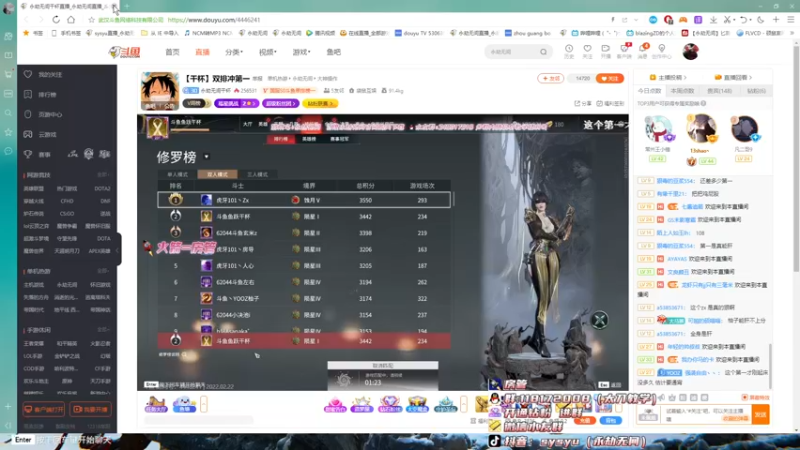This screenshot has height=450, width=800.
Task: Show more bookmarks with the double chevron
Action: pyautogui.click(x=792, y=33)
